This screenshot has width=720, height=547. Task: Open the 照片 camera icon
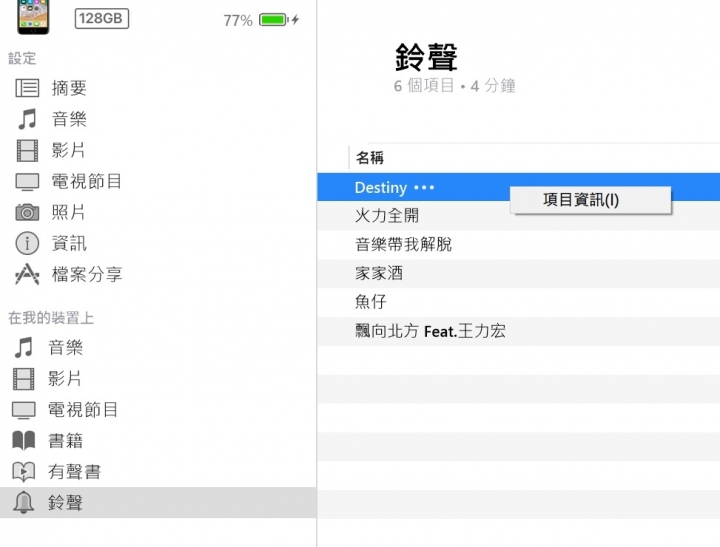point(27,213)
